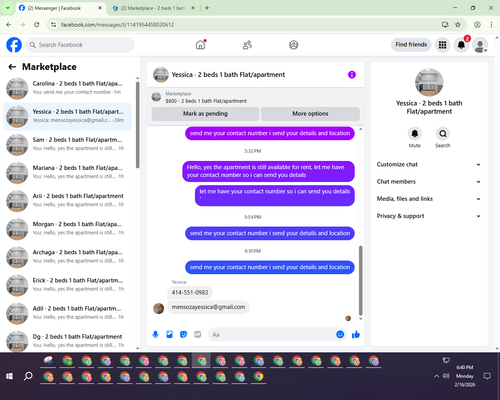Expand Chat members section
The width and height of the screenshot is (500, 400).
tap(429, 182)
